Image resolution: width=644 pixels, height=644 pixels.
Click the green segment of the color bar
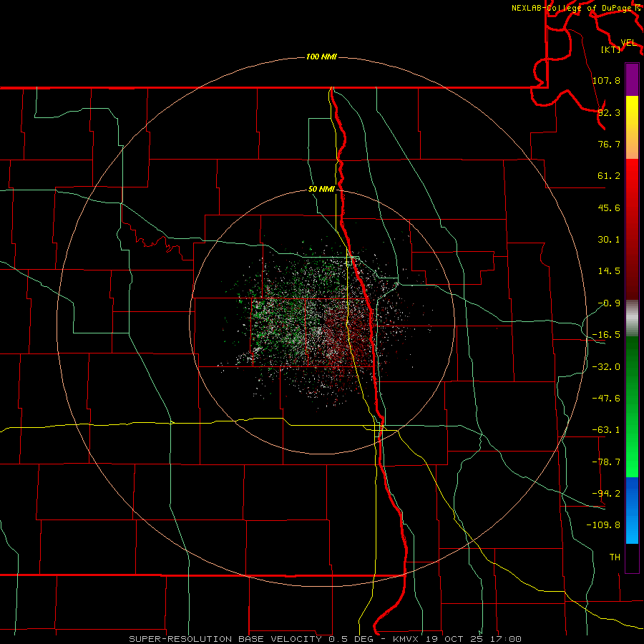pos(632,406)
